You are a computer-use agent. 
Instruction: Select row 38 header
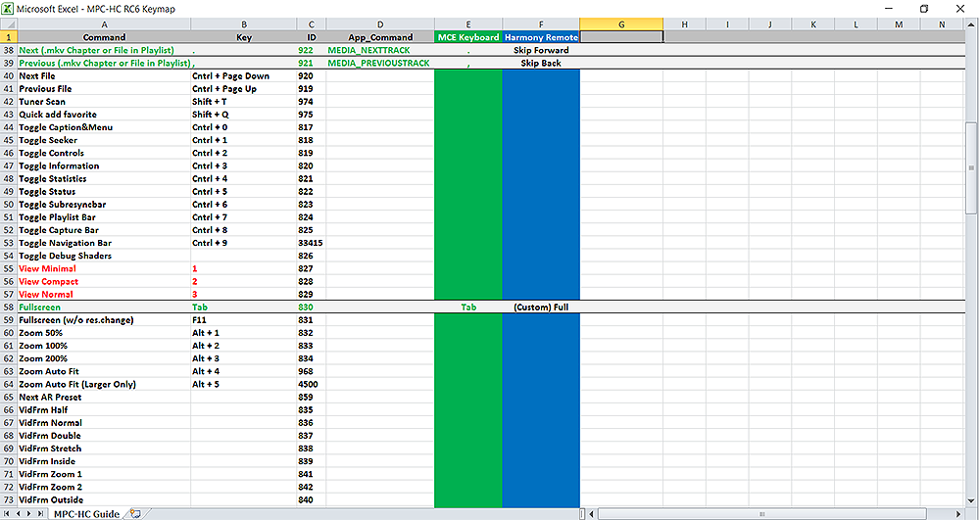[x=8, y=50]
